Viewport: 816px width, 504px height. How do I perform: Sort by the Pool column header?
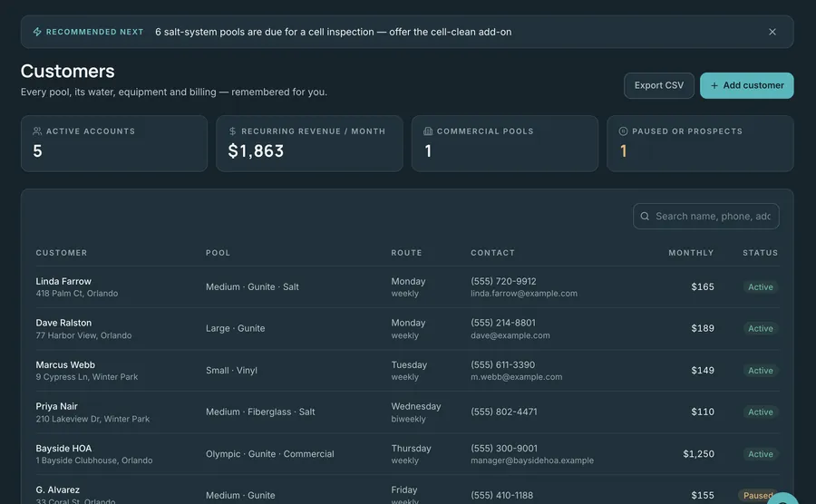click(x=218, y=253)
